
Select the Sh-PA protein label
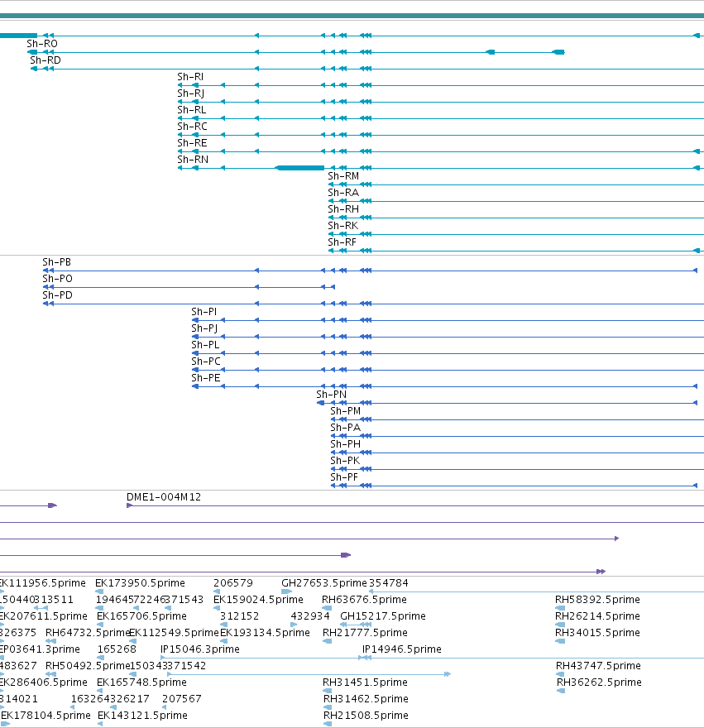click(x=346, y=428)
